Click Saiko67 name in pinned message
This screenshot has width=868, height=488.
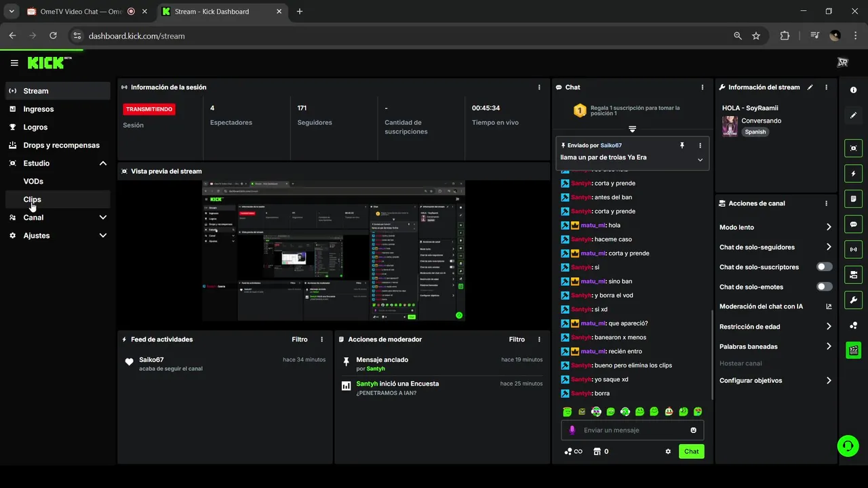tap(611, 145)
